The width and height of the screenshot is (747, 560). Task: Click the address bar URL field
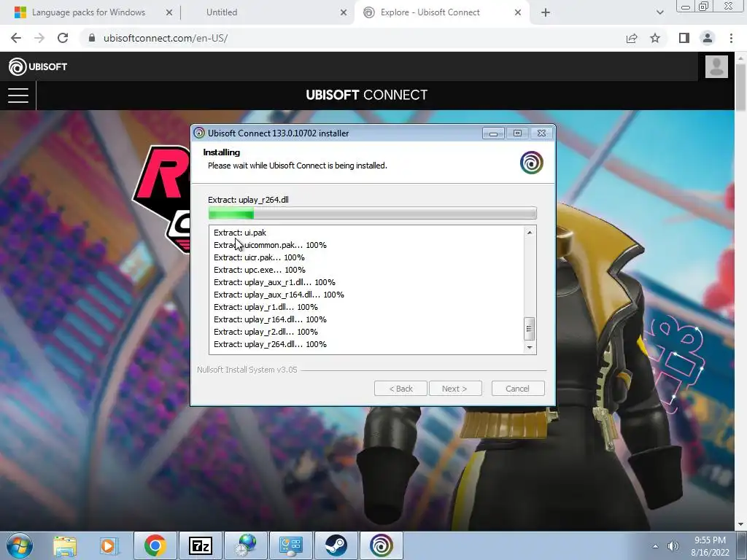[352, 38]
